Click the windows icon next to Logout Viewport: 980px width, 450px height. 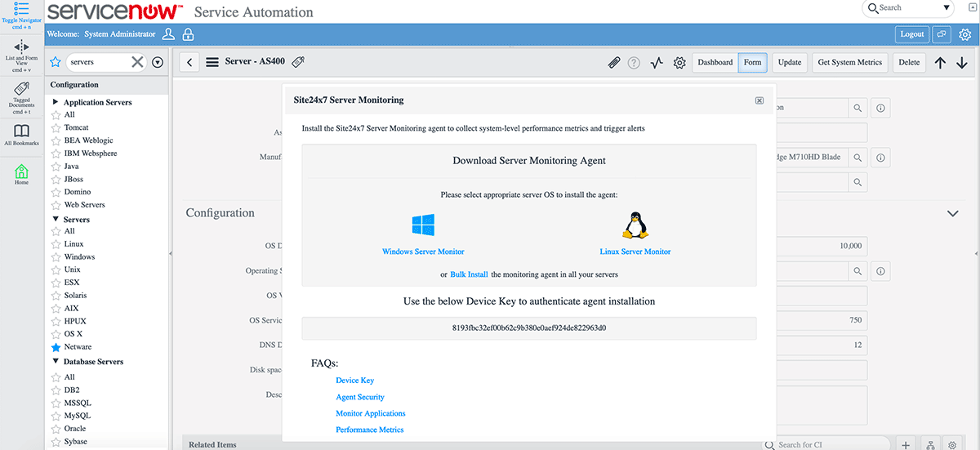point(942,34)
